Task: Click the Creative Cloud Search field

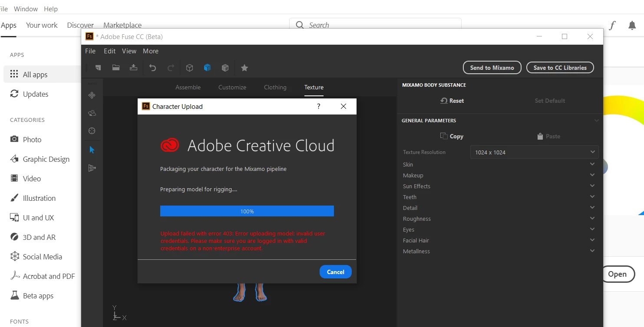Action: tap(375, 25)
